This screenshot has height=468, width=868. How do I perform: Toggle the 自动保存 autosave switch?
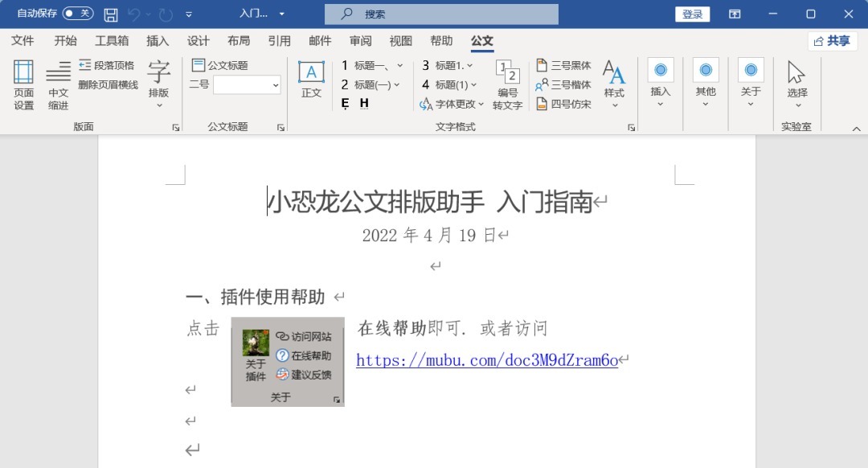point(77,14)
